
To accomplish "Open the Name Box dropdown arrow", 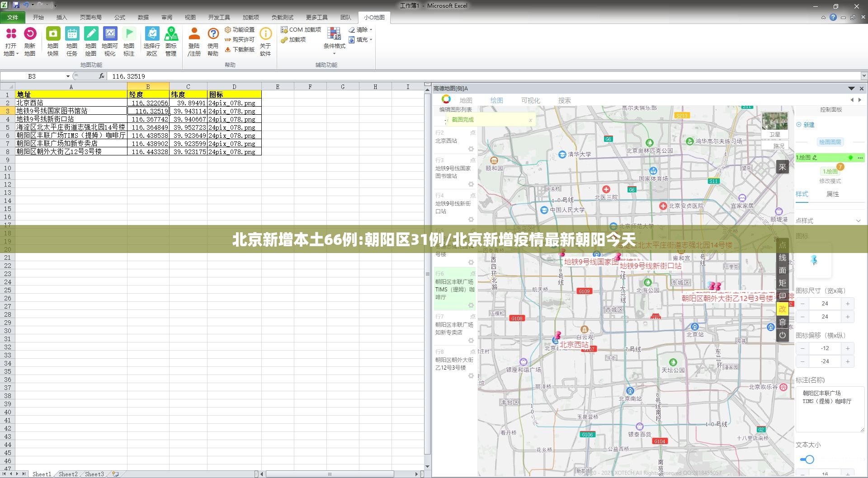I will pos(68,76).
